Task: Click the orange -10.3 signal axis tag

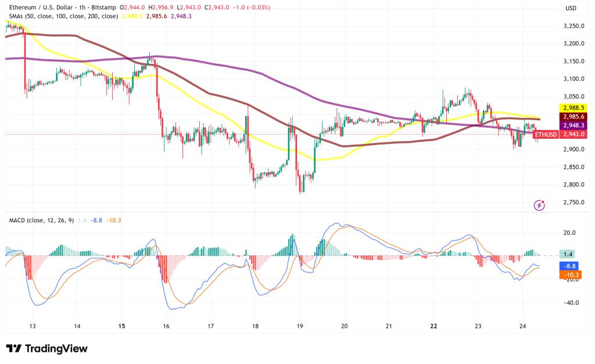Action: pyautogui.click(x=569, y=275)
